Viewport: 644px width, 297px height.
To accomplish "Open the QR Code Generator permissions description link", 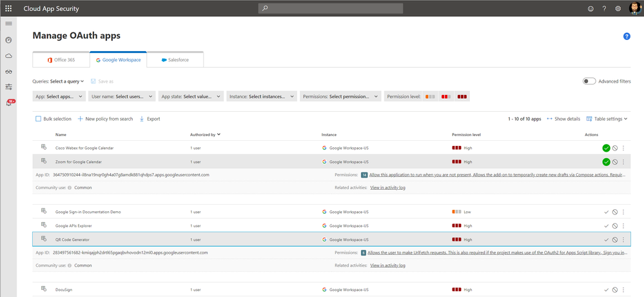I will coord(498,252).
